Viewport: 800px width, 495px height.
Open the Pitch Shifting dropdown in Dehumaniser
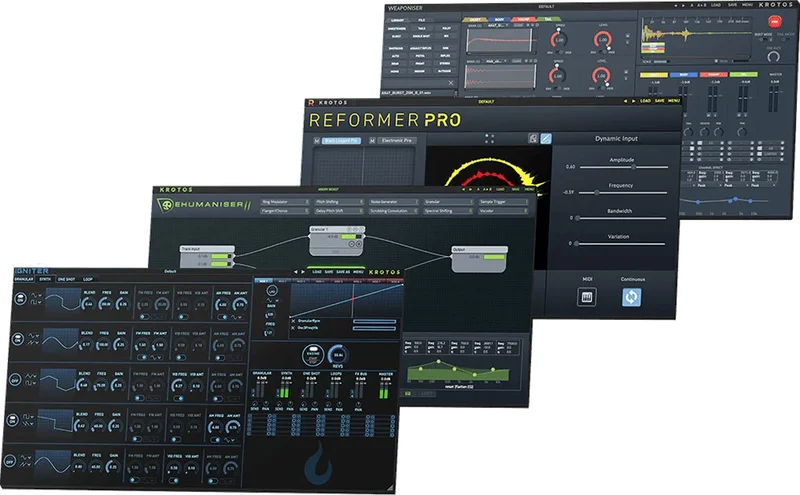(339, 202)
